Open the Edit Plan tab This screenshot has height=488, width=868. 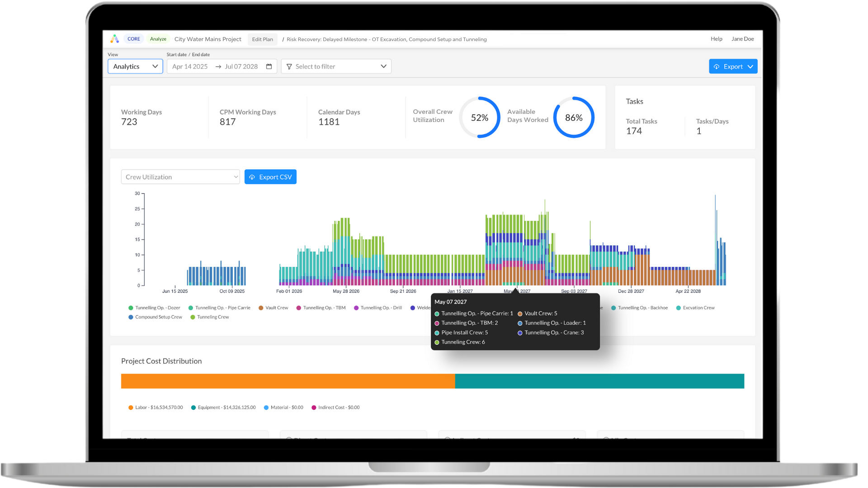coord(262,39)
